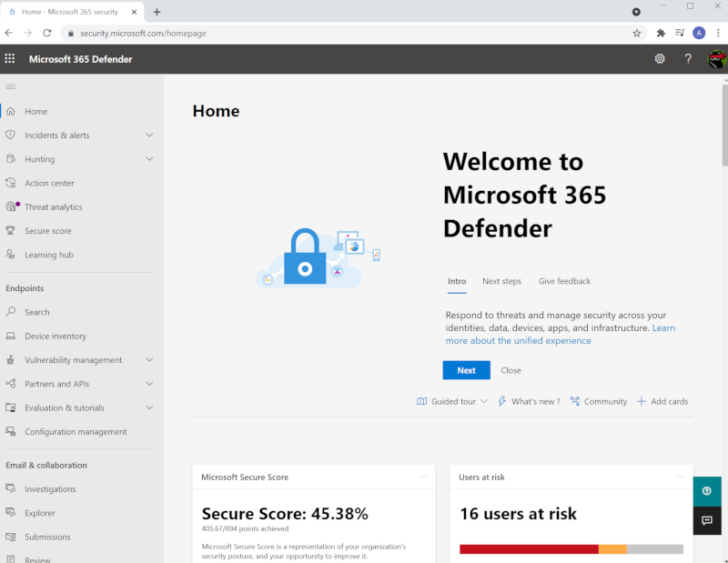Expand the Hunting menu chevron
The width and height of the screenshot is (728, 563).
tap(149, 159)
